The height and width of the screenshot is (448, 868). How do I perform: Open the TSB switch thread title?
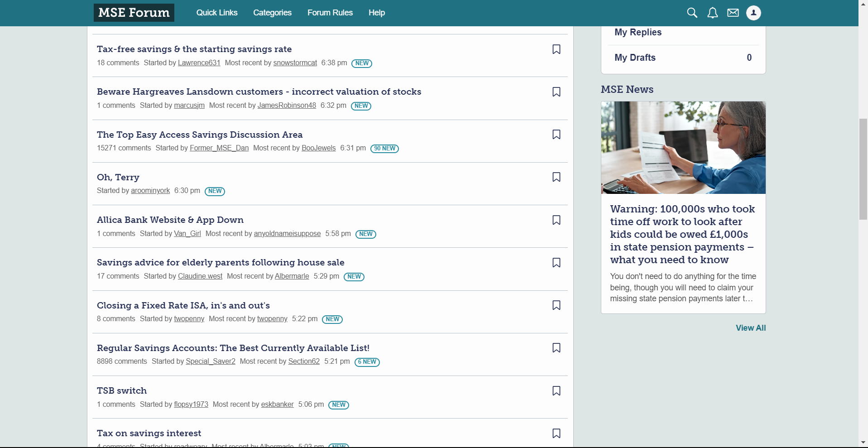pyautogui.click(x=122, y=390)
